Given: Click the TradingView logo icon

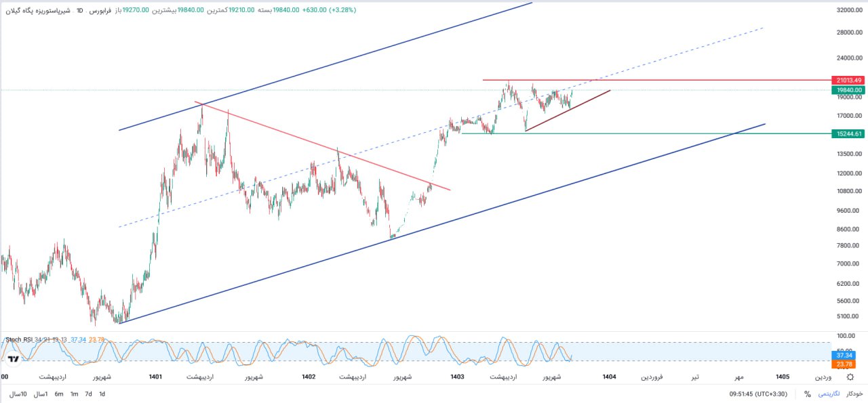Looking at the screenshot, I should (x=13, y=358).
